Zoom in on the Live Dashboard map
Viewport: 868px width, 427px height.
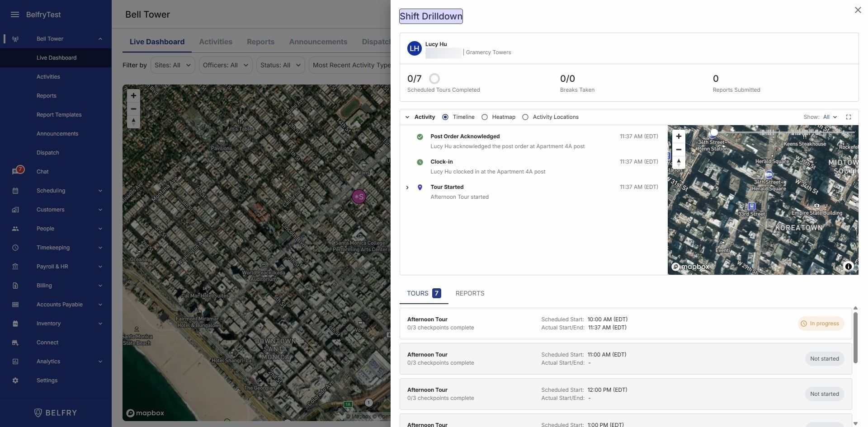point(133,95)
